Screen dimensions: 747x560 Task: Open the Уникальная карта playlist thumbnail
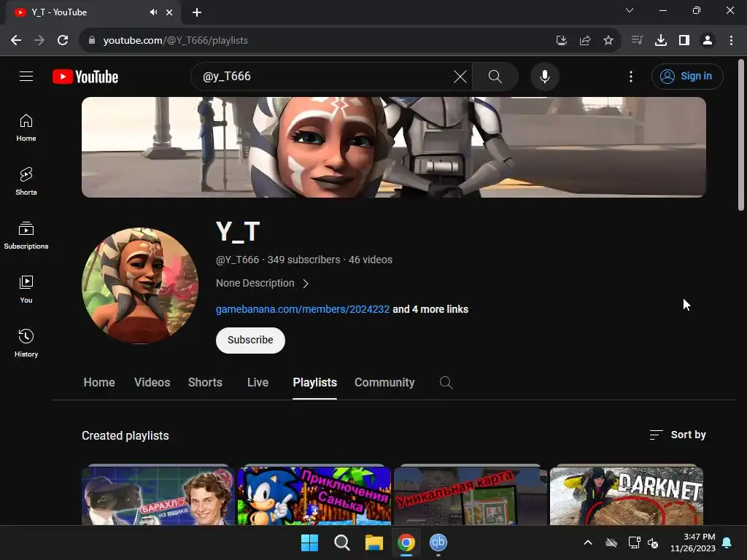point(471,495)
